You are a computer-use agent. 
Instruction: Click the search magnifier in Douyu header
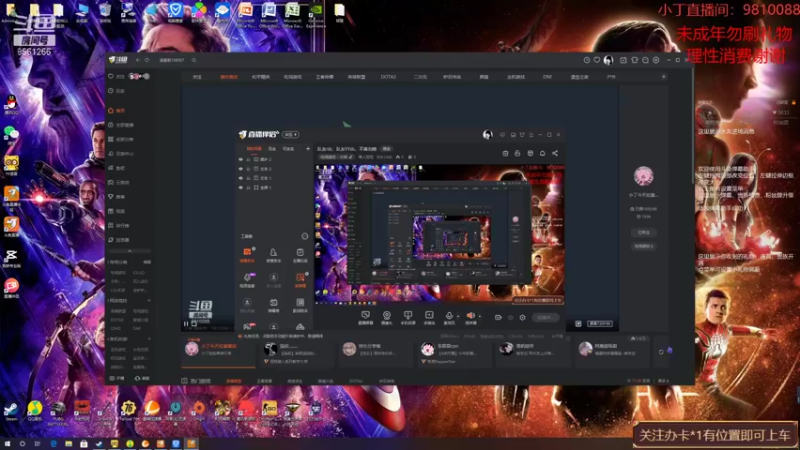pos(194,60)
